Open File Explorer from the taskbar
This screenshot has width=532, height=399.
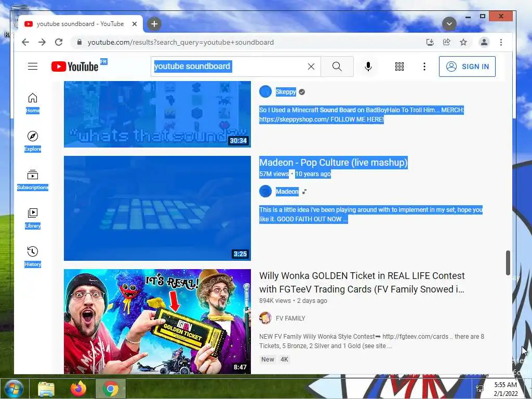click(46, 389)
